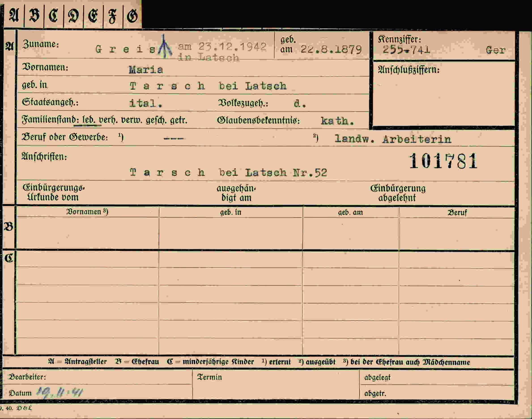This screenshot has height=419, width=532.
Task: Click the underlined marital status 'led.'
Action: coord(89,120)
